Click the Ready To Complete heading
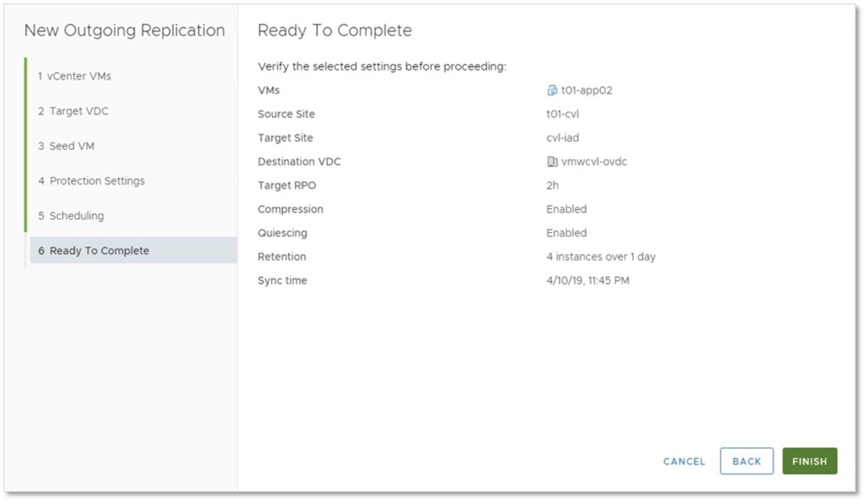This screenshot has width=867, height=504. point(335,31)
